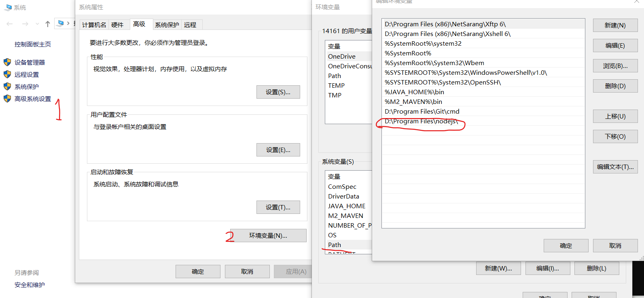This screenshot has width=644, height=298.
Task: Open 安全和维护 link
Action: coord(30,285)
